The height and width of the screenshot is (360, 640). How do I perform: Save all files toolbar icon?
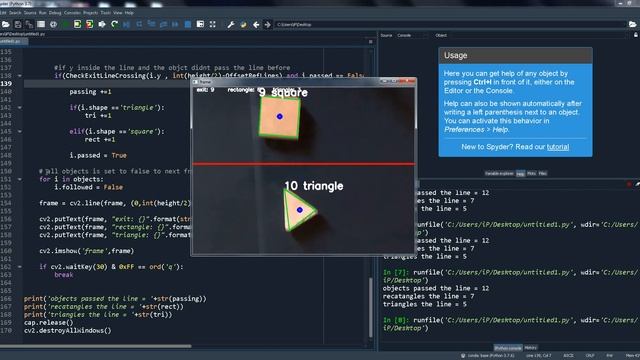click(29, 24)
